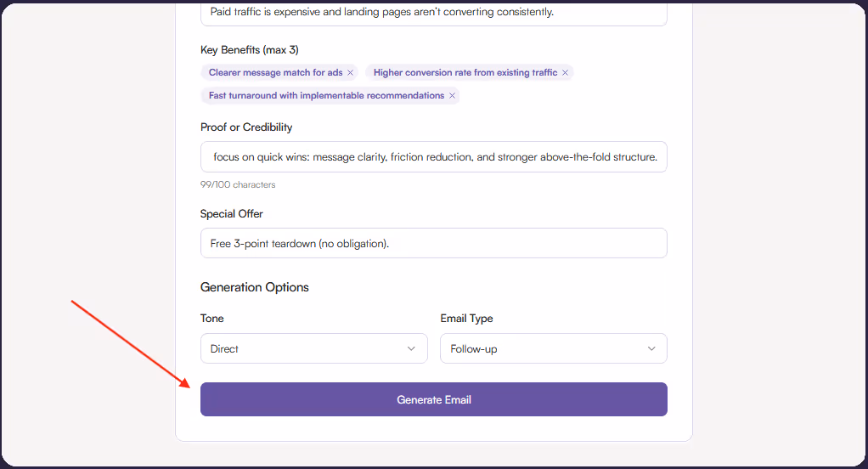Select the 'Clearer message match for ads' chip
This screenshot has width=868, height=469.
click(279, 72)
